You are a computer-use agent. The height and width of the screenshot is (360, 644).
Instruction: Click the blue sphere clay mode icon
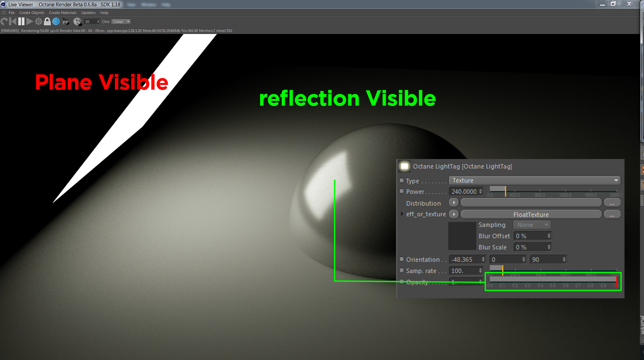[x=56, y=22]
